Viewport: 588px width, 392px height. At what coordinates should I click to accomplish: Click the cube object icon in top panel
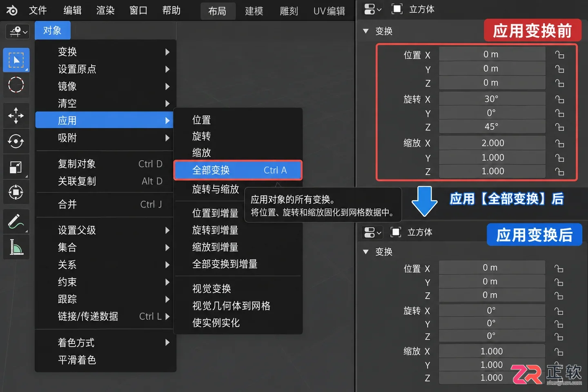tap(397, 9)
